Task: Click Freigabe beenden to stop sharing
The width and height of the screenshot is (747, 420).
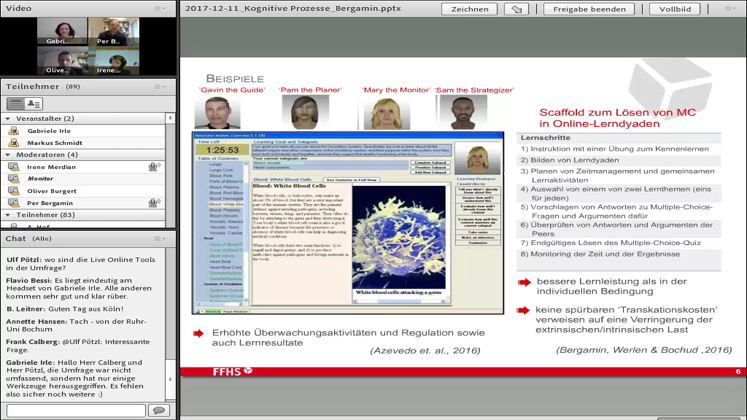Action: click(588, 9)
